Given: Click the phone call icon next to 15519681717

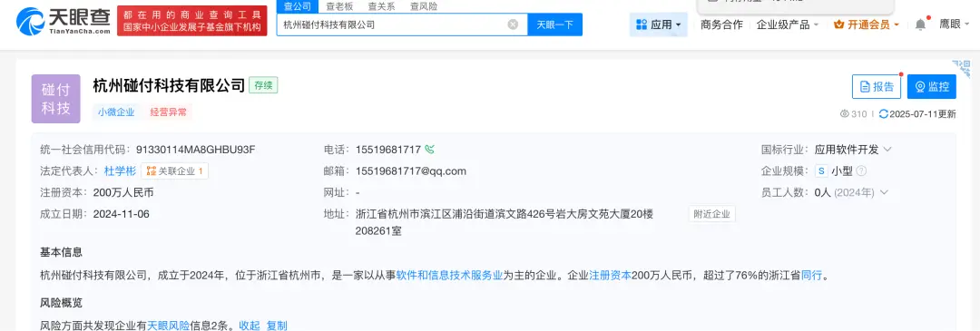Looking at the screenshot, I should pyautogui.click(x=429, y=150).
